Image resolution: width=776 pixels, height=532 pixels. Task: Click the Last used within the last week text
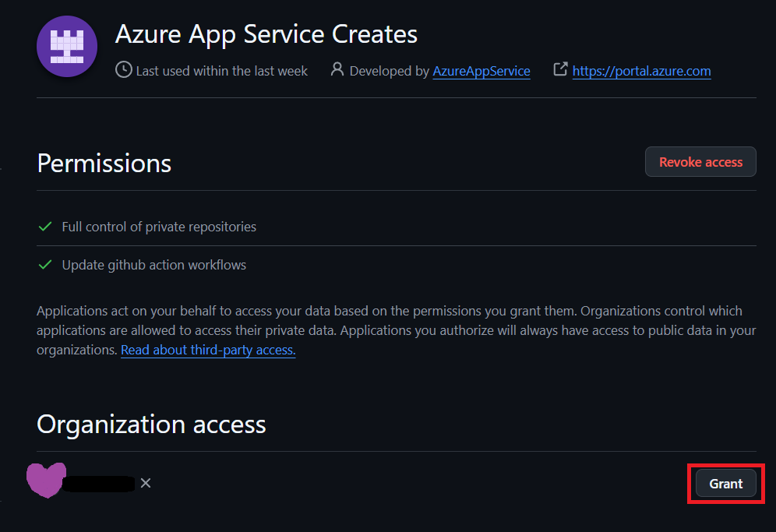pyautogui.click(x=222, y=71)
